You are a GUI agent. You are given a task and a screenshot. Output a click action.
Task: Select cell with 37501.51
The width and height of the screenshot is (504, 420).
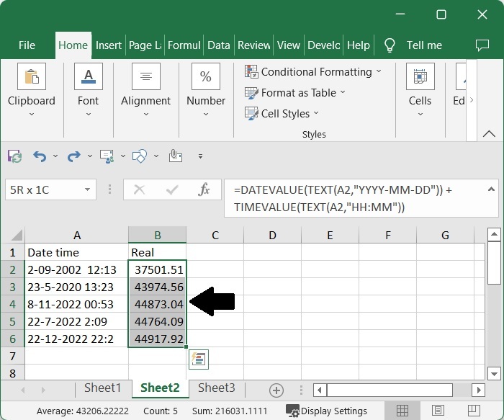(x=157, y=269)
